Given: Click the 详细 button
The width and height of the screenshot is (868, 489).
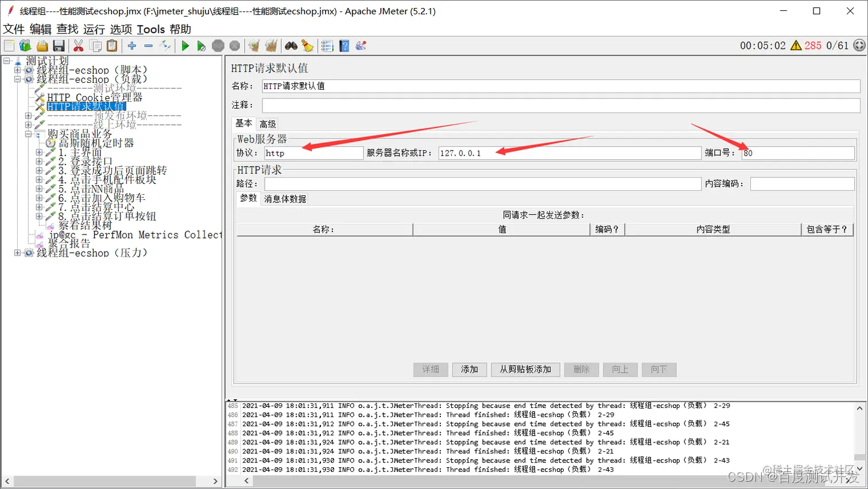Looking at the screenshot, I should 431,369.
